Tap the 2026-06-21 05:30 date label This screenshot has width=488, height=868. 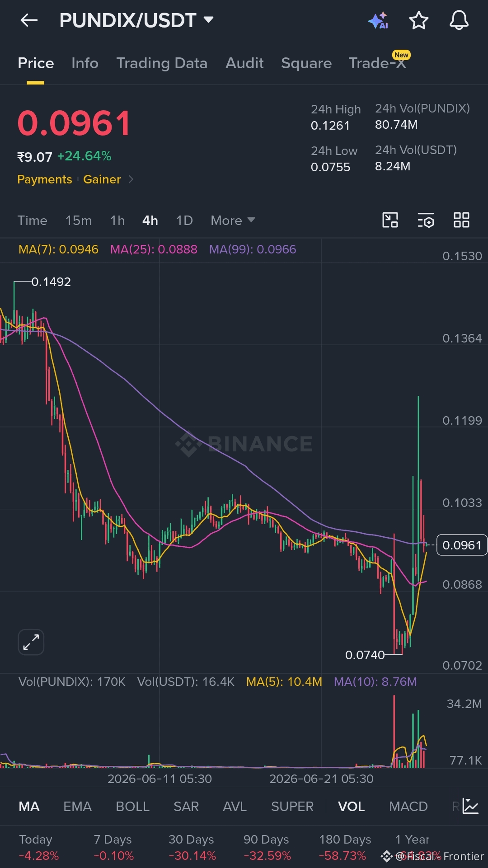point(321,779)
